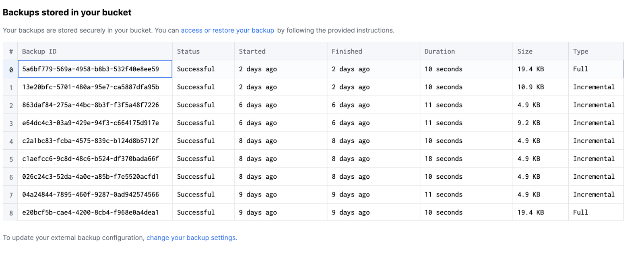This screenshot has height=254, width=644.
Task: Select backup ID c1aefcc6-9c8d-48c6-b524-df370bada66f
Action: [x=91, y=159]
